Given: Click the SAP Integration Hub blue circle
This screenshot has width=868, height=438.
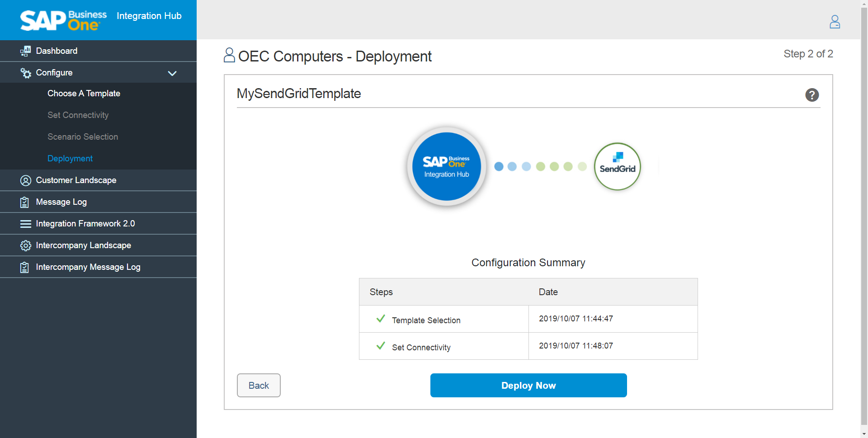Looking at the screenshot, I should (446, 166).
